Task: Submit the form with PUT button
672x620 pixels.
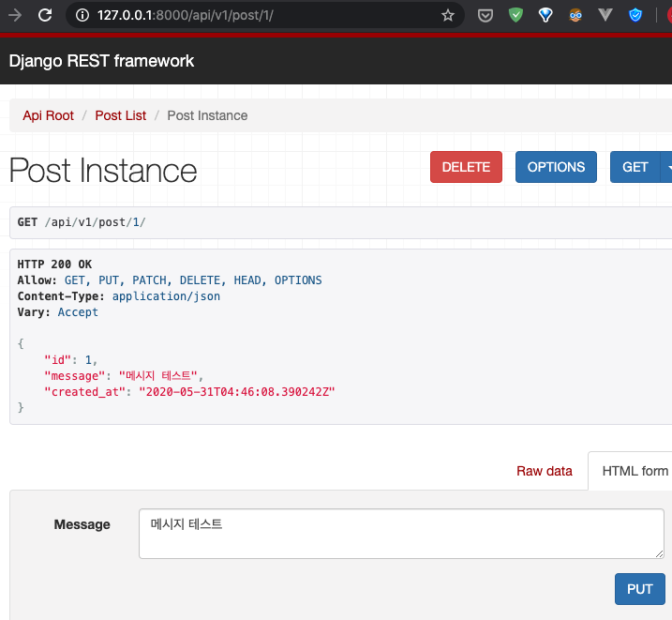Action: (640, 589)
